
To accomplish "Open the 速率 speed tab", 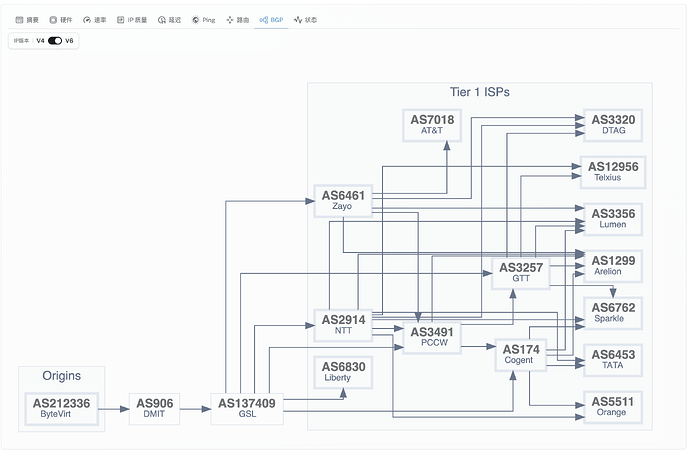I will pyautogui.click(x=95, y=20).
